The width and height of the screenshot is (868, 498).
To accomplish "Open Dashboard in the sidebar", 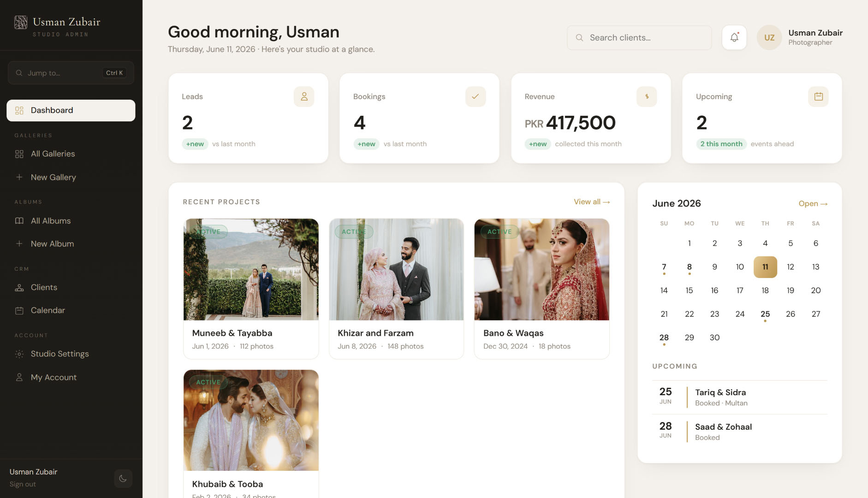I will tap(71, 110).
